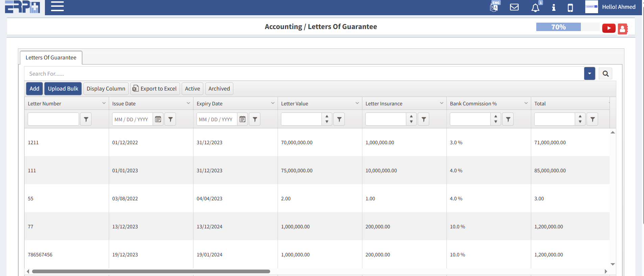
Task: Click the search magnifier button
Action: pyautogui.click(x=606, y=74)
